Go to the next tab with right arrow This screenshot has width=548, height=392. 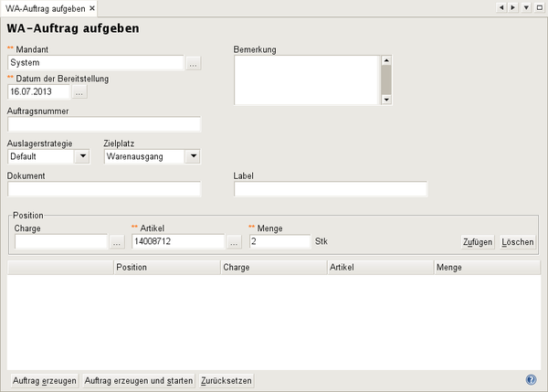[x=512, y=7]
